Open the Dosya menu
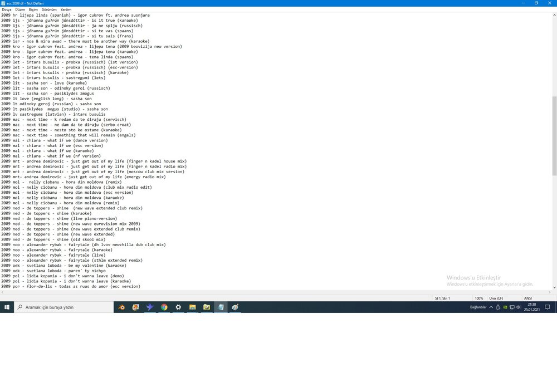 tap(6, 9)
